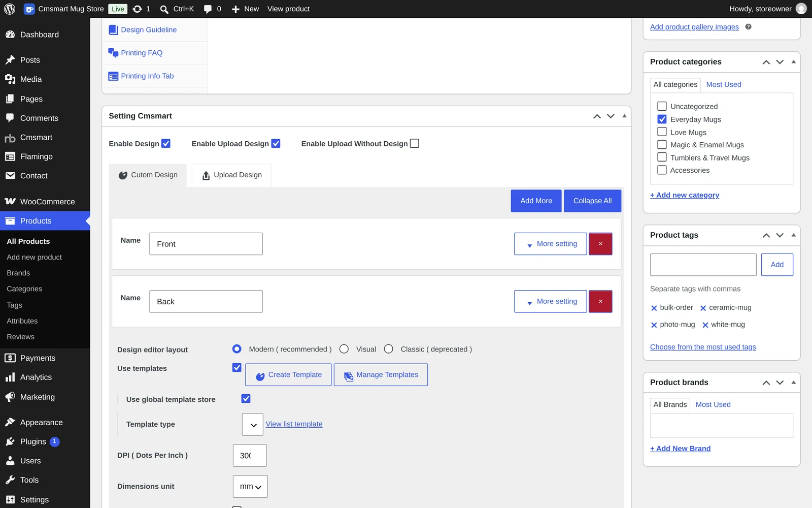Switch to Most Used categories tab
This screenshot has height=508, width=812.
click(x=724, y=84)
